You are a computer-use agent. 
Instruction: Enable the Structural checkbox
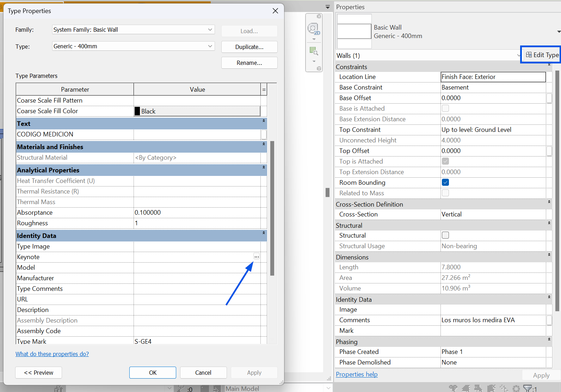[445, 235]
